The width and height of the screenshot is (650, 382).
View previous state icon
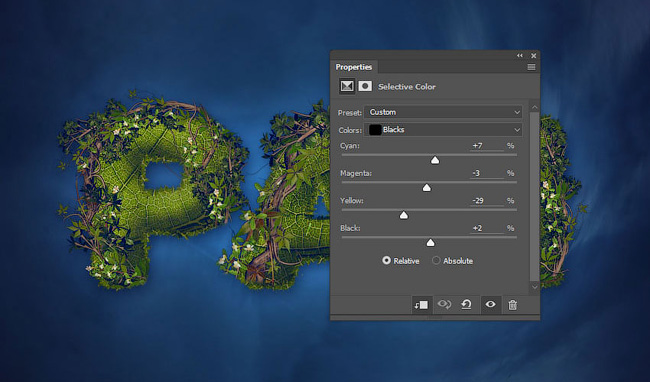pyautogui.click(x=444, y=305)
